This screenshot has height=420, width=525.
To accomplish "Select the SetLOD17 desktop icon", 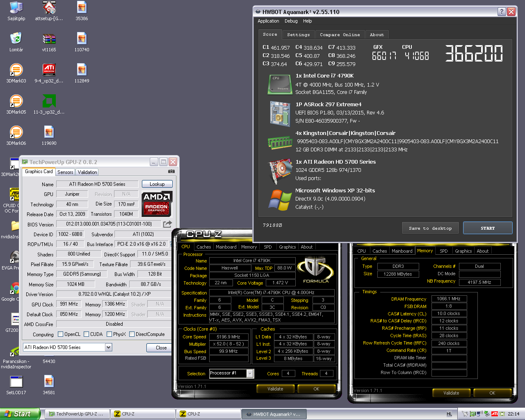I will pyautogui.click(x=16, y=385).
